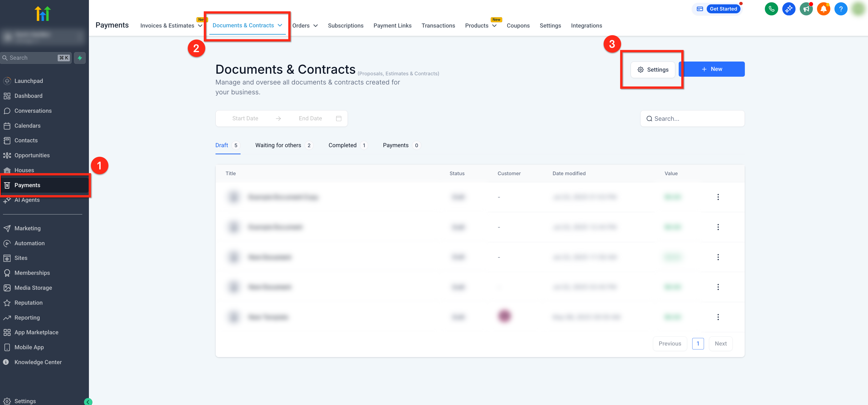
Task: Switch to Waiting for others tab
Action: [278, 145]
